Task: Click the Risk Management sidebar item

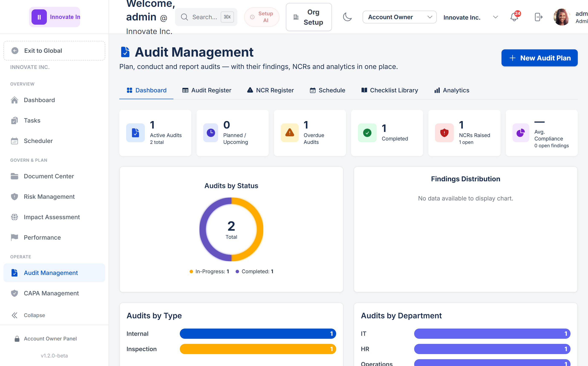Action: tap(54, 197)
